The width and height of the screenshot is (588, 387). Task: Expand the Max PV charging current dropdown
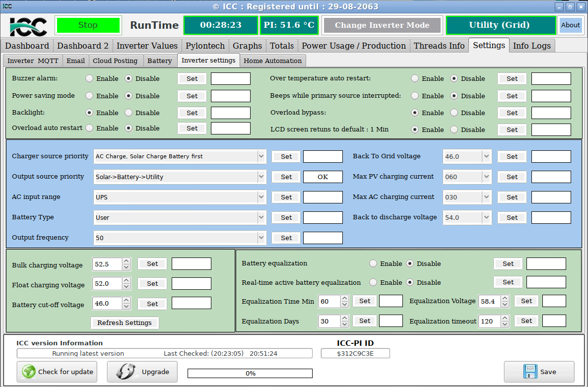tap(485, 177)
